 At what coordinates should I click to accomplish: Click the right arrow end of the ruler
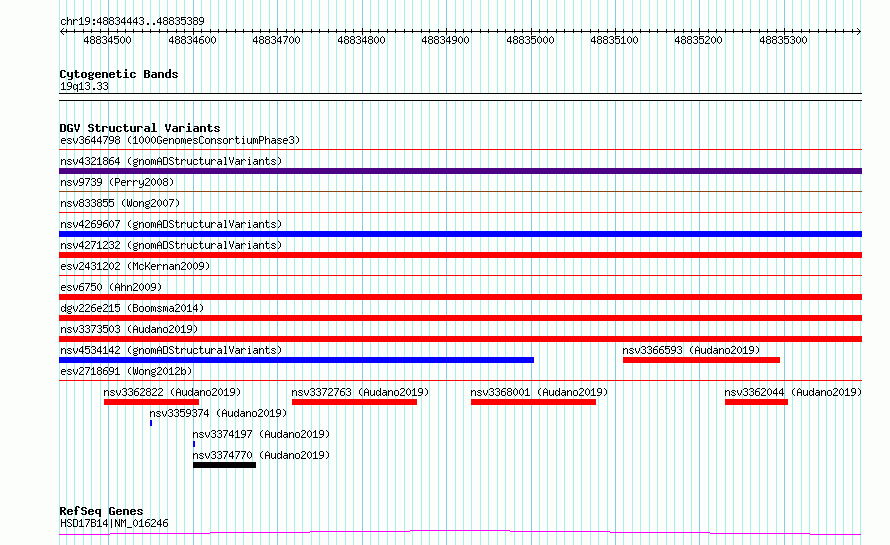click(858, 31)
